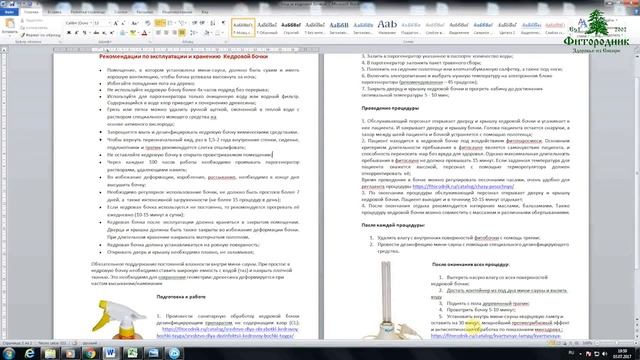640x360 pixels.
Task: Click the Copy icon in clipboard group
Action: pos(23,27)
